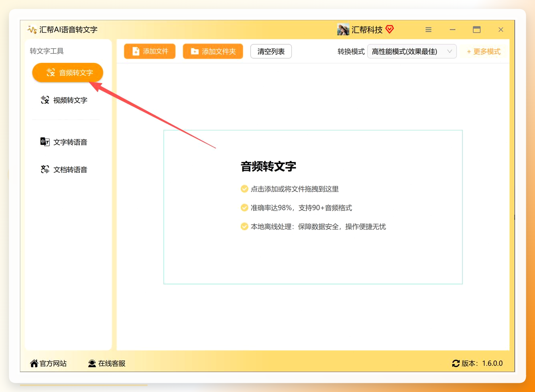535x392 pixels.
Task: Click the red VIP diamond icon
Action: tap(390, 29)
